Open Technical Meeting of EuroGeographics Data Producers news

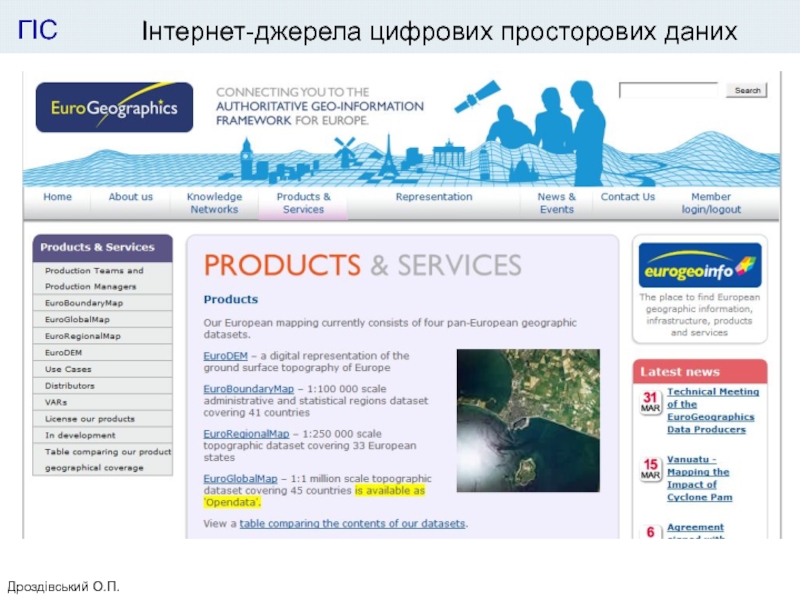pos(713,410)
